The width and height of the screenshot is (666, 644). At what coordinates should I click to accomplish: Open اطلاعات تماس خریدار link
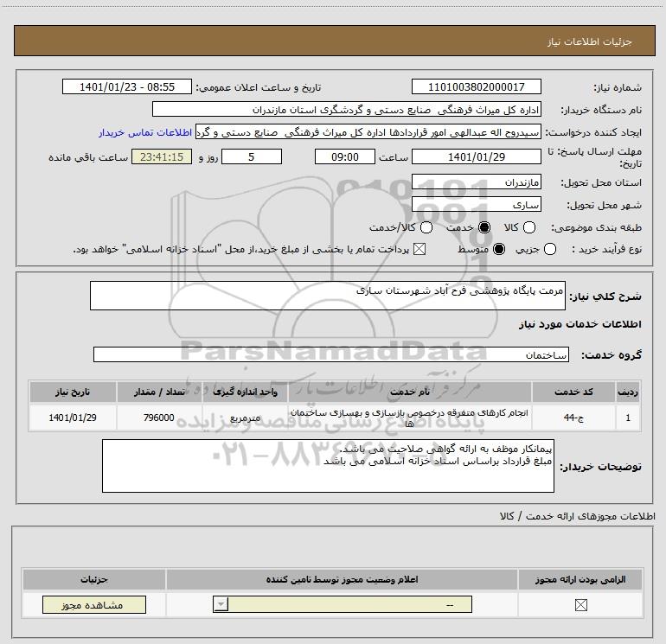pos(145,132)
